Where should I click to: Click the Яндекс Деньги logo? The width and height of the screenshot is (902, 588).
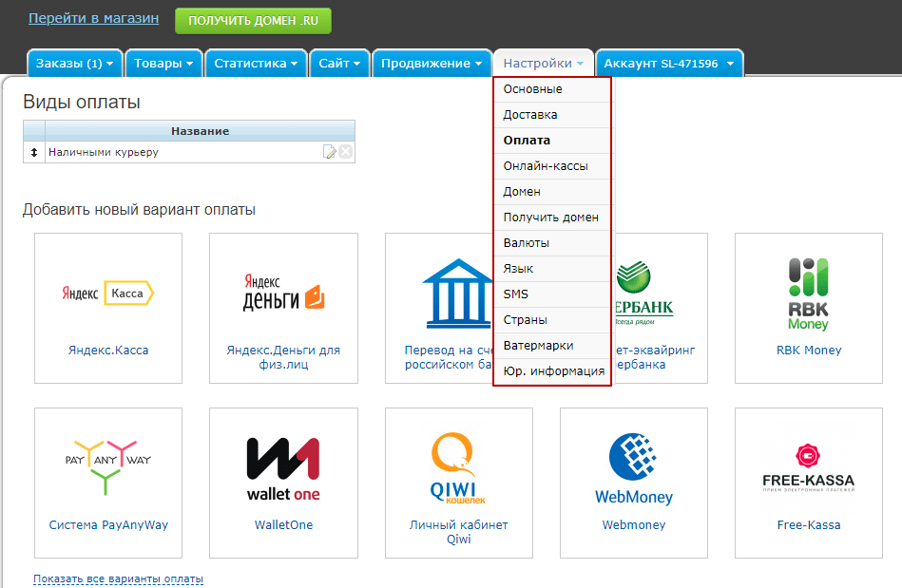pyautogui.click(x=283, y=292)
